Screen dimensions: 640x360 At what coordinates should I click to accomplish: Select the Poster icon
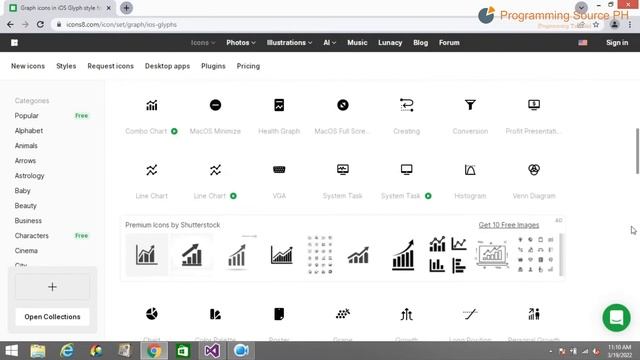click(x=279, y=314)
